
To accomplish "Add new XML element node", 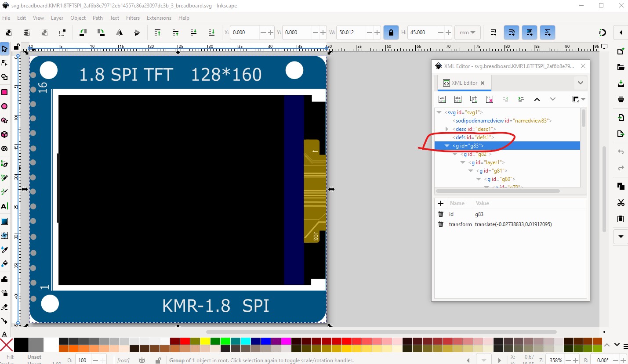I will coord(442,99).
